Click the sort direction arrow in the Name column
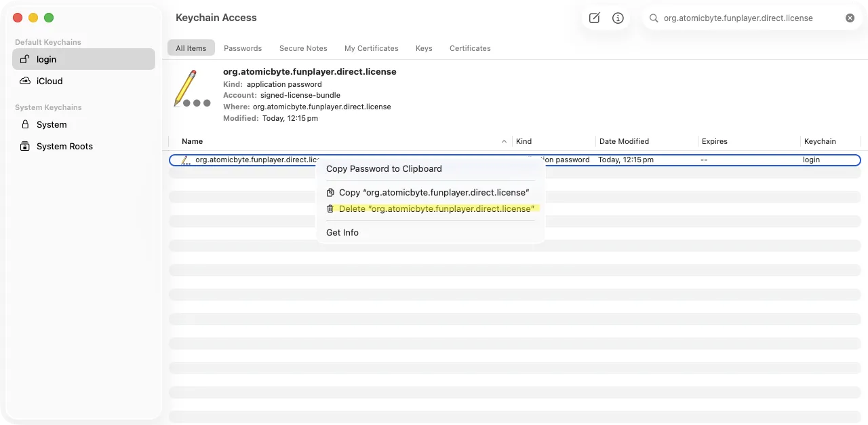The image size is (868, 425). tap(504, 141)
